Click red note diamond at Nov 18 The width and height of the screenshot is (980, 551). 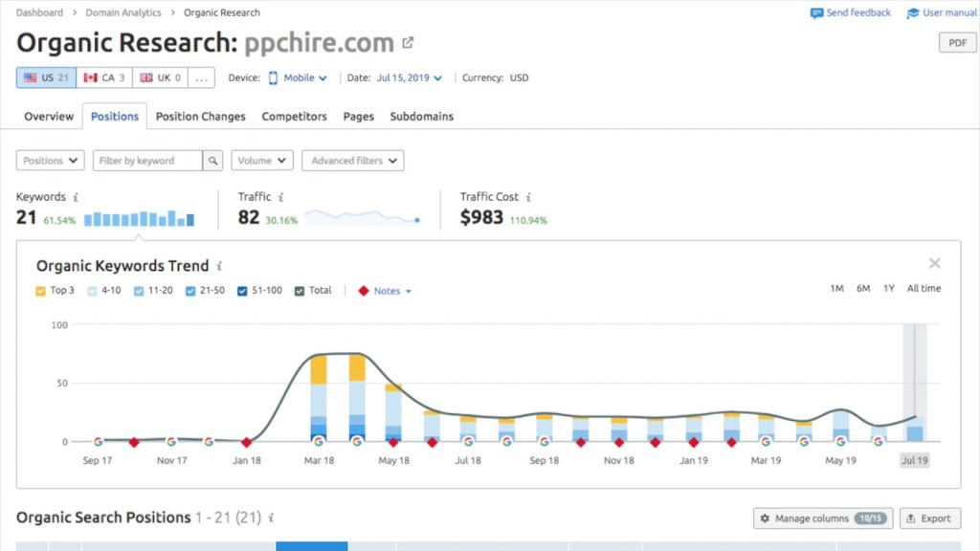click(x=619, y=442)
